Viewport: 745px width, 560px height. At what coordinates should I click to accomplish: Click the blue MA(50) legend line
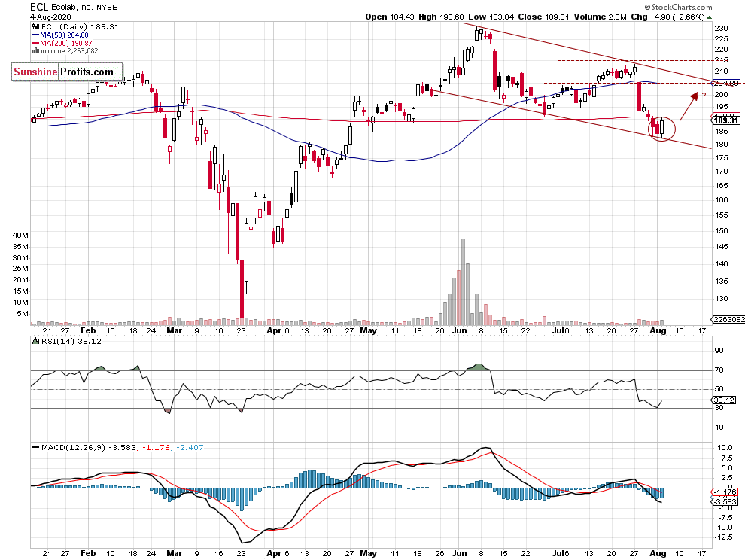click(35, 35)
